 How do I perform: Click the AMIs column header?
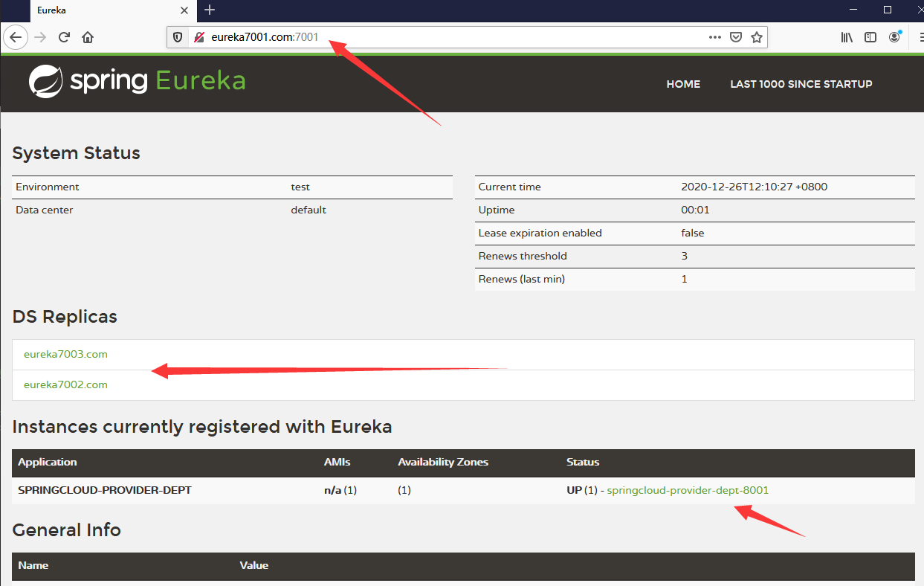coord(337,462)
